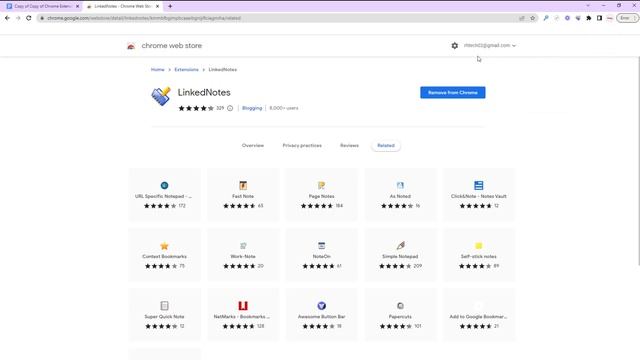Image resolution: width=640 pixels, height=360 pixels.
Task: Click the LinkedNotes extension icon
Action: (x=161, y=96)
